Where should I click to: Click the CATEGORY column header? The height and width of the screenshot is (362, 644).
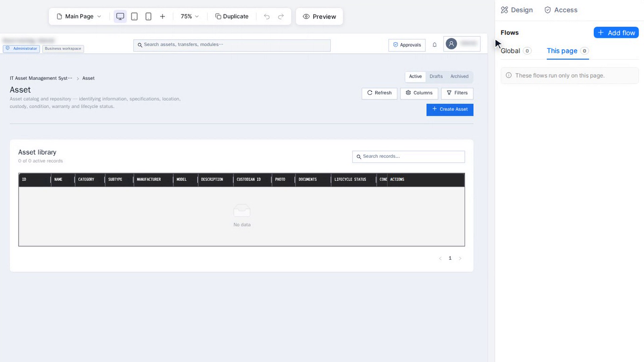(90, 180)
